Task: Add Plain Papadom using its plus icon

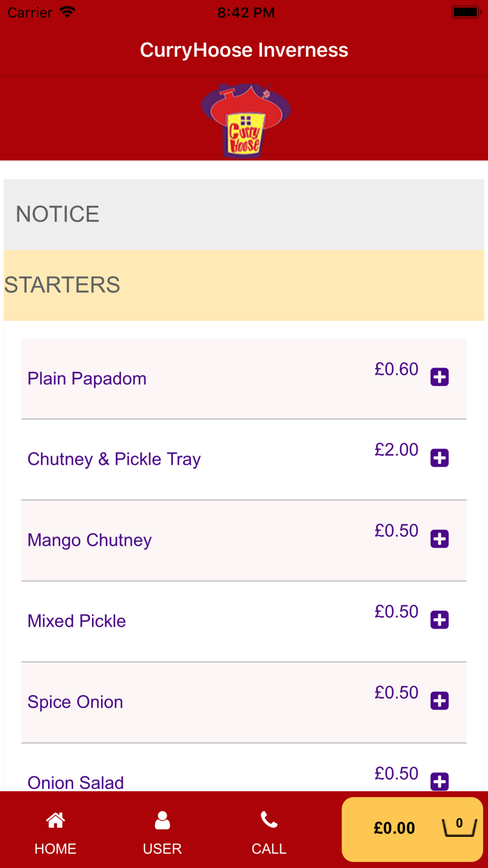Action: (439, 377)
